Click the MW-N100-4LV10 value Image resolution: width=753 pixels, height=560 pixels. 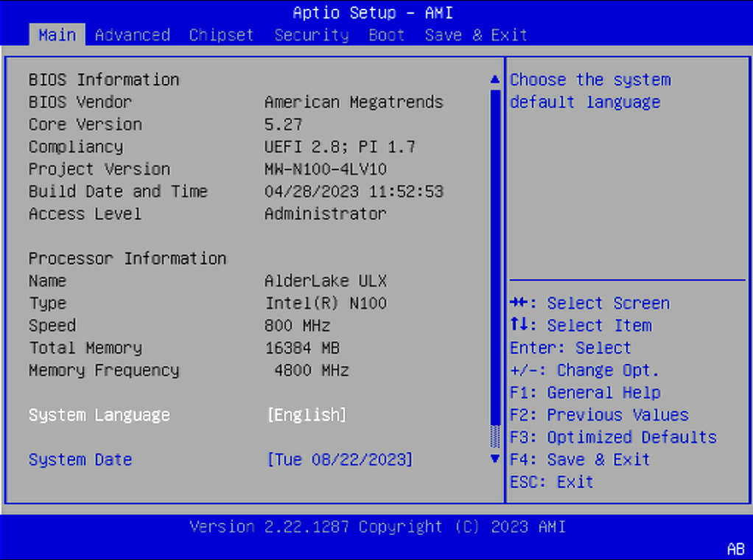click(x=326, y=169)
